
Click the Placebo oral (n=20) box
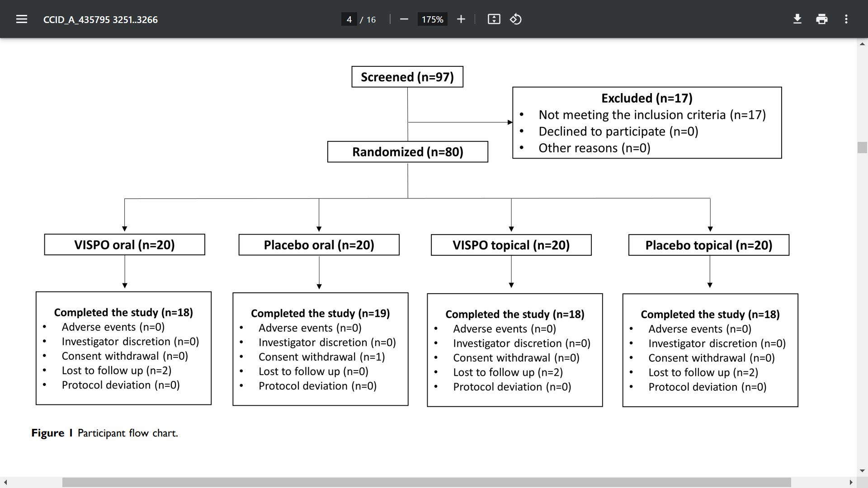319,245
